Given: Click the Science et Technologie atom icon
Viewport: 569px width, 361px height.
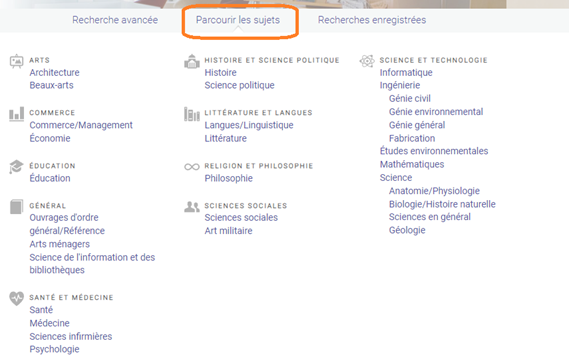Looking at the screenshot, I should [x=367, y=61].
